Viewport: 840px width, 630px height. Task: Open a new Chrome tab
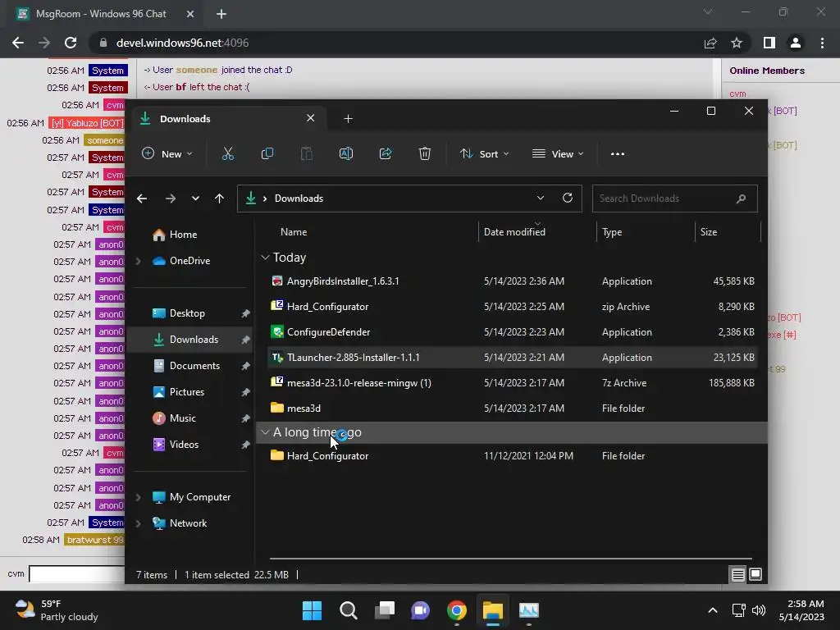pyautogui.click(x=221, y=14)
